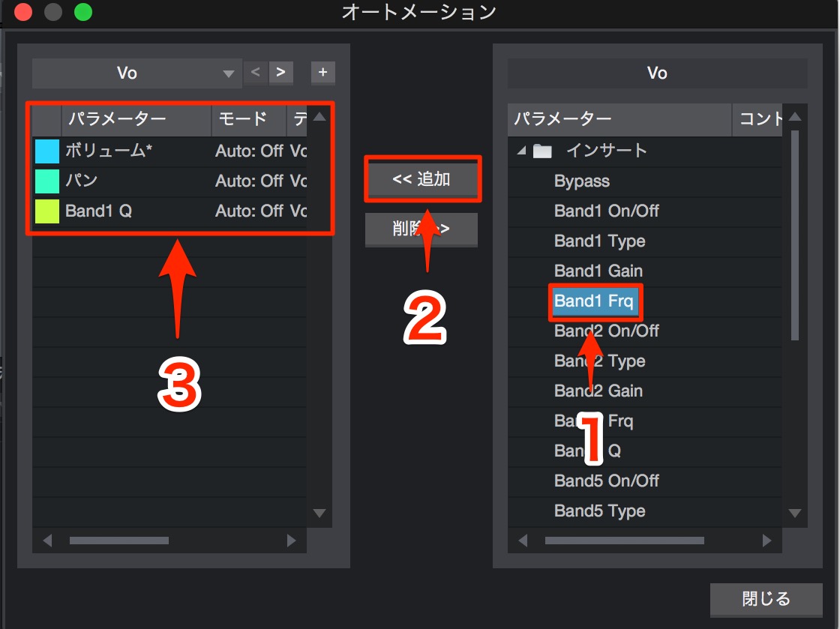This screenshot has height=629, width=840.
Task: Click the 削除 >> button
Action: point(421,229)
